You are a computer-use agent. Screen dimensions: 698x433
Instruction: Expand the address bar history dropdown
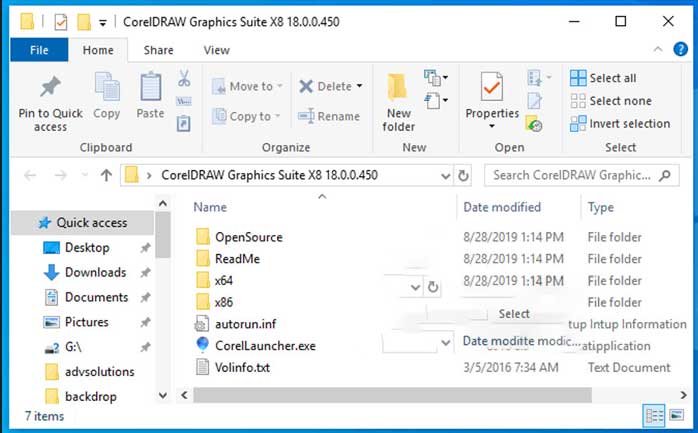click(445, 176)
